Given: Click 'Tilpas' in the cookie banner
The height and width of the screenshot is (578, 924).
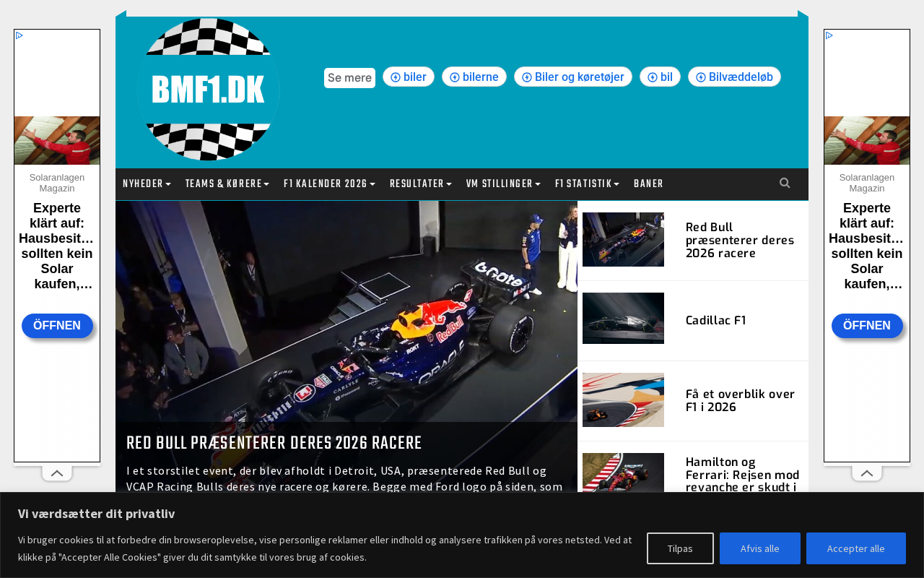Looking at the screenshot, I should point(680,548).
